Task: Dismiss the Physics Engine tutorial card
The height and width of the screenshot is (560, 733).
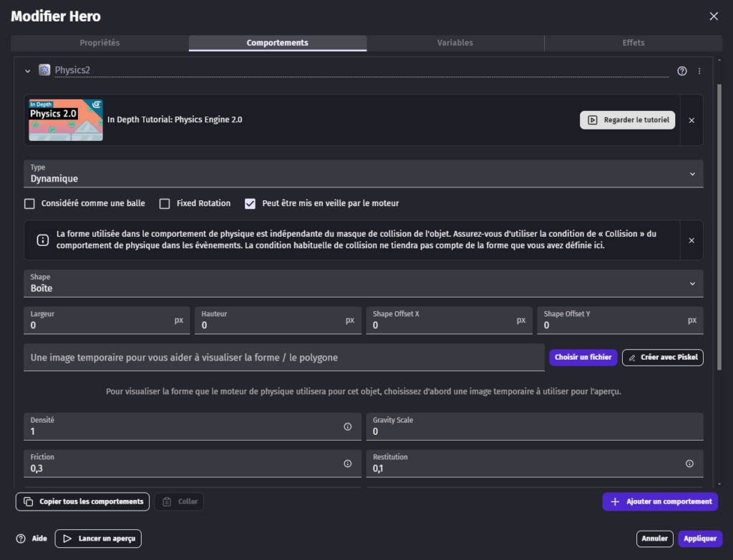Action: 691,120
